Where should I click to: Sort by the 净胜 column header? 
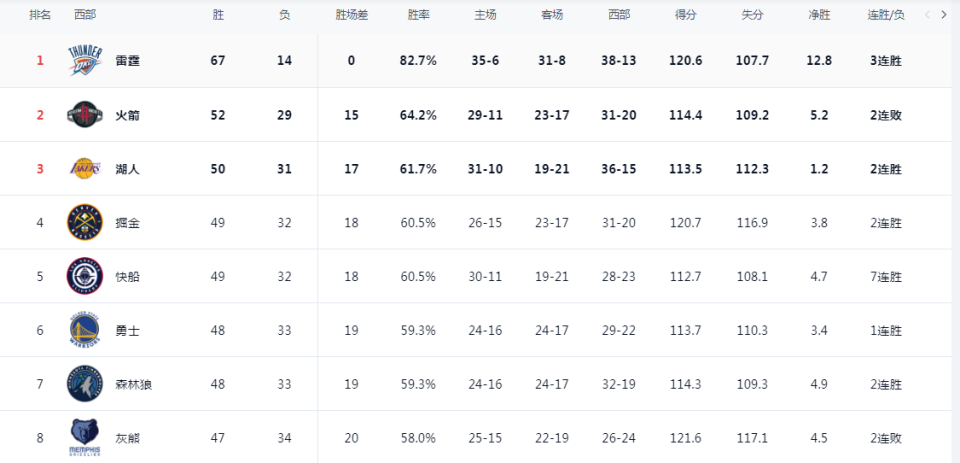819,16
